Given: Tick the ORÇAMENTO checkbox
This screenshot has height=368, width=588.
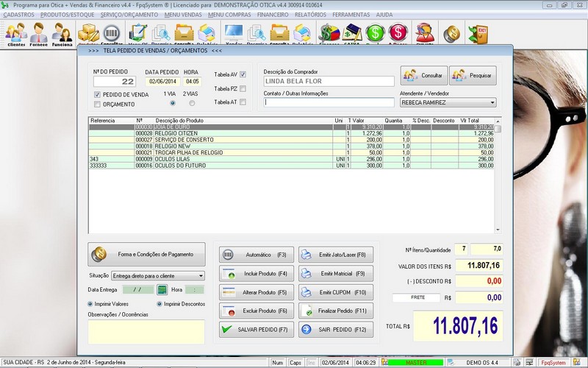Looking at the screenshot, I should tap(97, 105).
